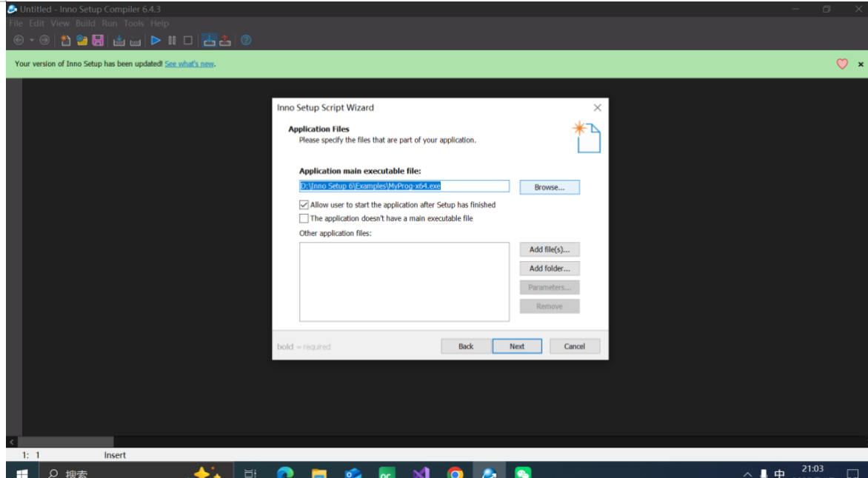Screen dimensions: 868x478
Task: Open the Tools menu
Action: pos(134,23)
